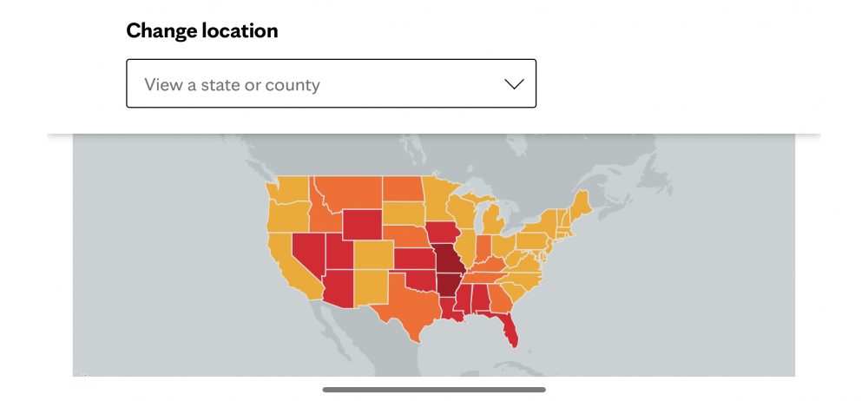
Task: Select California on the map
Action: [x=288, y=265]
